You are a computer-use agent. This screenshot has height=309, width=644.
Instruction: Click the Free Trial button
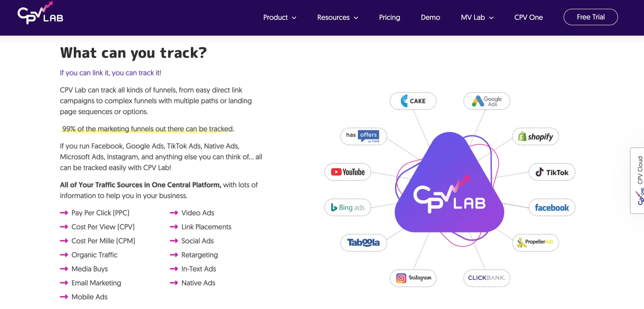click(591, 17)
